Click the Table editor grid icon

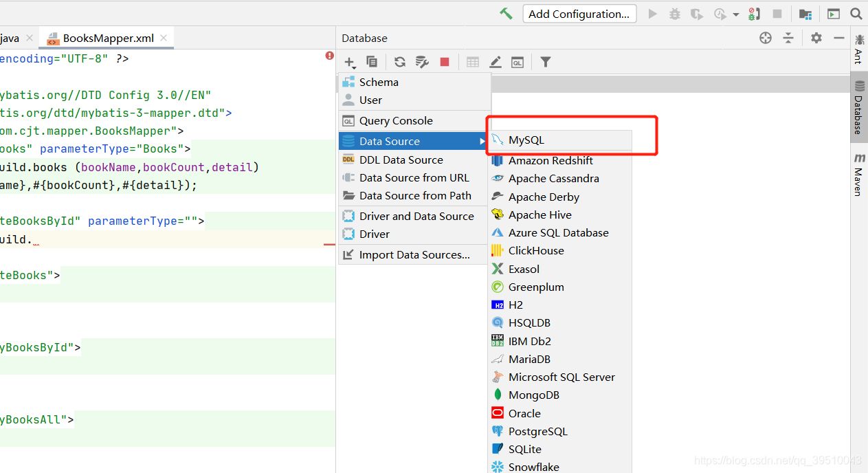click(x=473, y=62)
